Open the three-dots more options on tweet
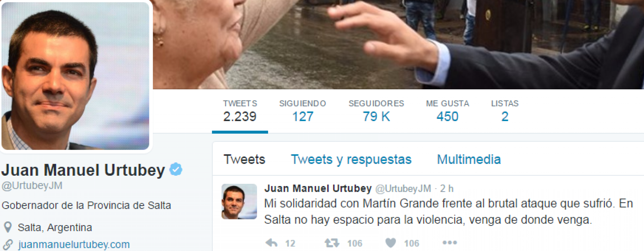The image size is (644, 251). click(x=450, y=242)
